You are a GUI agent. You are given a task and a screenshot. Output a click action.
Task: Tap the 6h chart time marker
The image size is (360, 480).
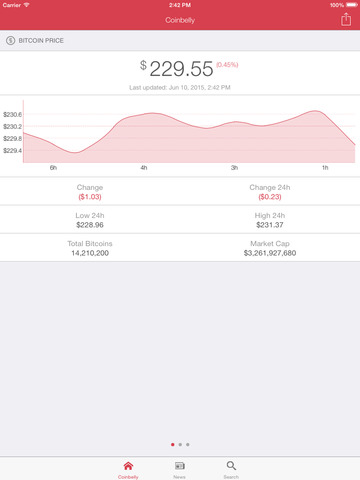point(53,167)
